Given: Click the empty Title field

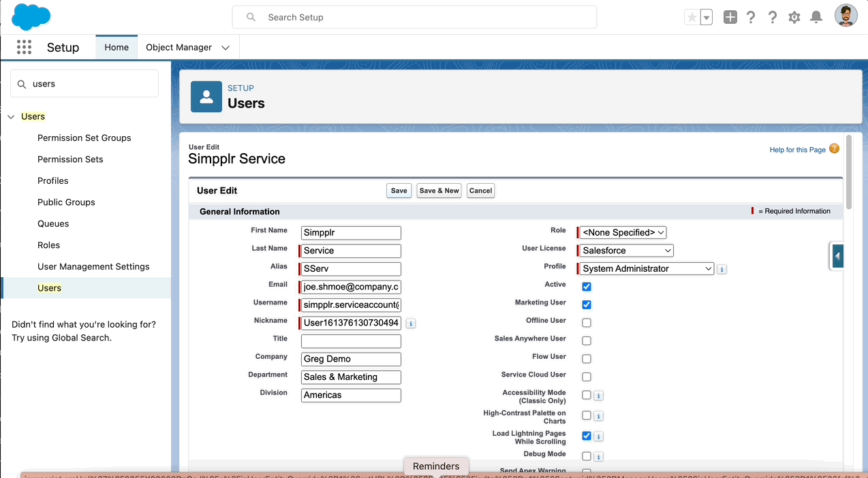Looking at the screenshot, I should [351, 341].
